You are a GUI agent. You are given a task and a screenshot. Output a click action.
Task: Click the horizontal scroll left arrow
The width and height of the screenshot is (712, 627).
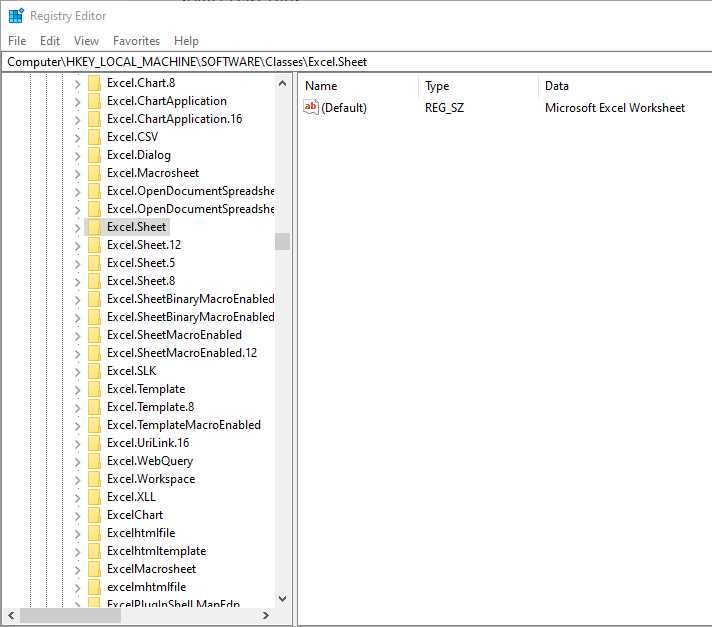11,616
